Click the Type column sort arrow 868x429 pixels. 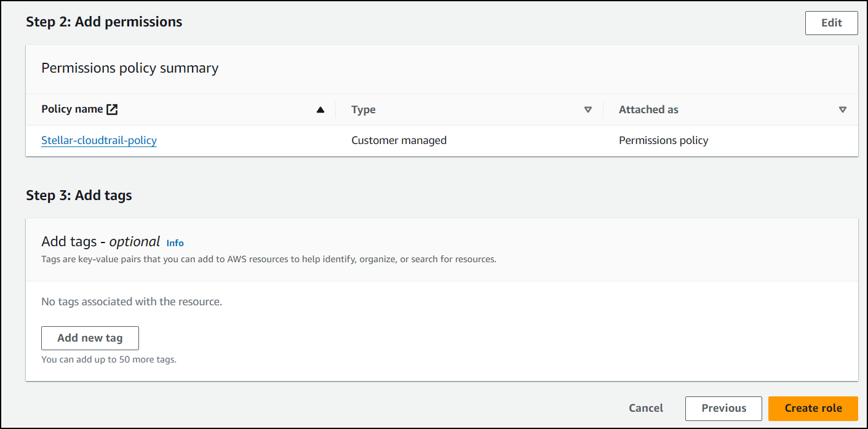[x=587, y=110]
